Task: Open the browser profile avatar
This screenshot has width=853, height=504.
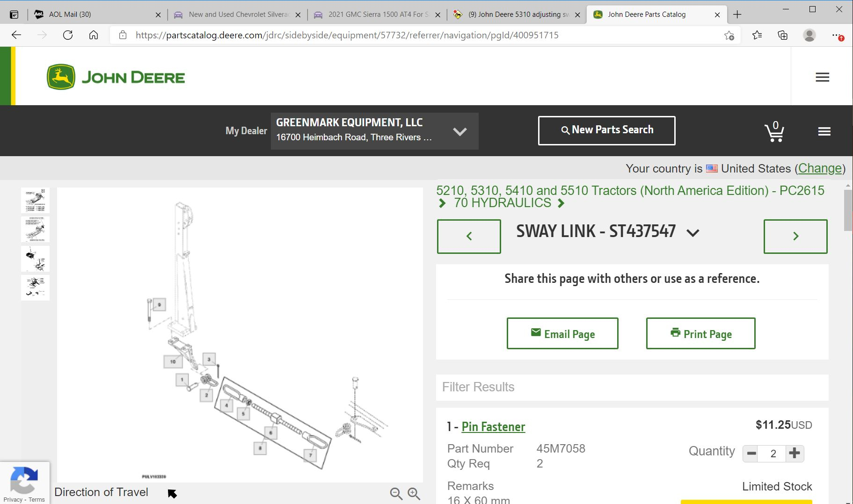Action: coord(809,35)
